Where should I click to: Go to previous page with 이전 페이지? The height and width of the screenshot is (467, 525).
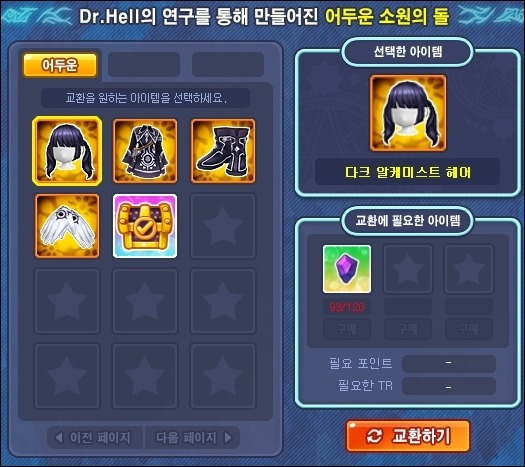coord(95,438)
